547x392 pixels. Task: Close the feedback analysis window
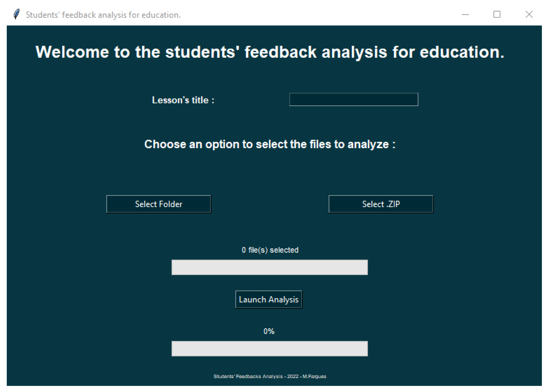click(x=529, y=15)
